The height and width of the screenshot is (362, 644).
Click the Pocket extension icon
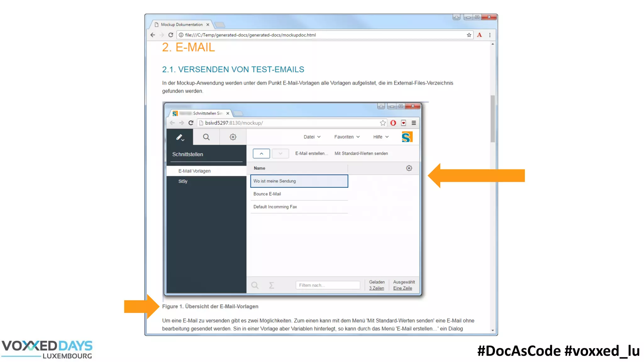(403, 123)
